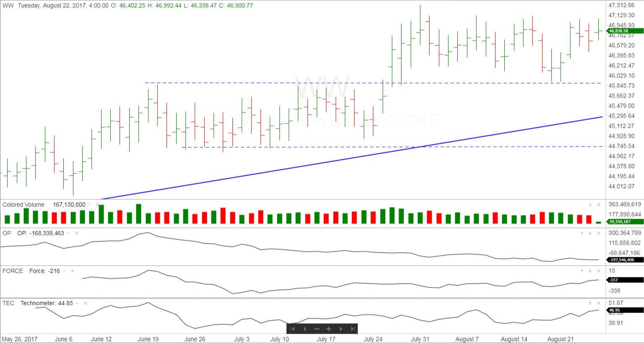Hide the OP indicator via dash

68,233
